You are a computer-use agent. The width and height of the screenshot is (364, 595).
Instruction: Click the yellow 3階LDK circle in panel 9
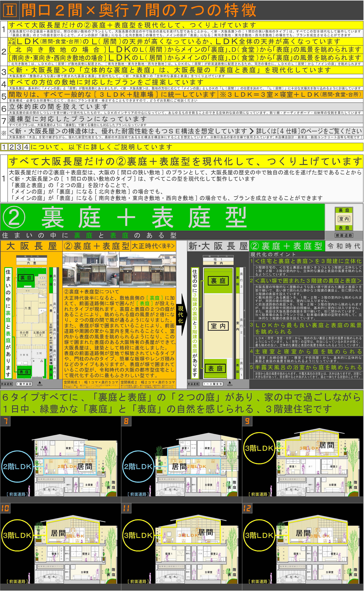[259, 448]
